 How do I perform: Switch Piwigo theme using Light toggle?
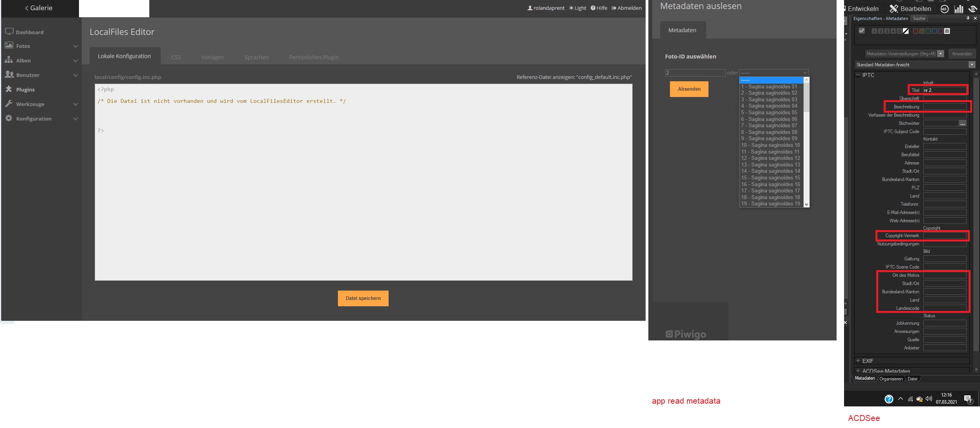(x=578, y=8)
